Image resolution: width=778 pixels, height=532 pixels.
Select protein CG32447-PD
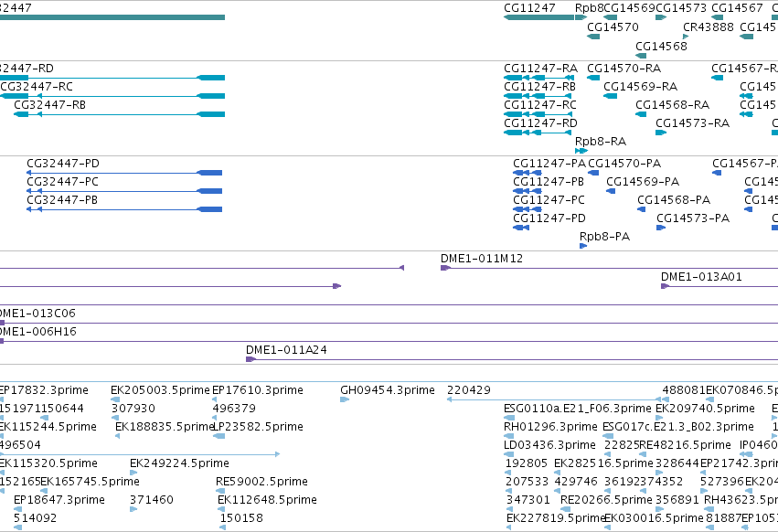pyautogui.click(x=63, y=164)
